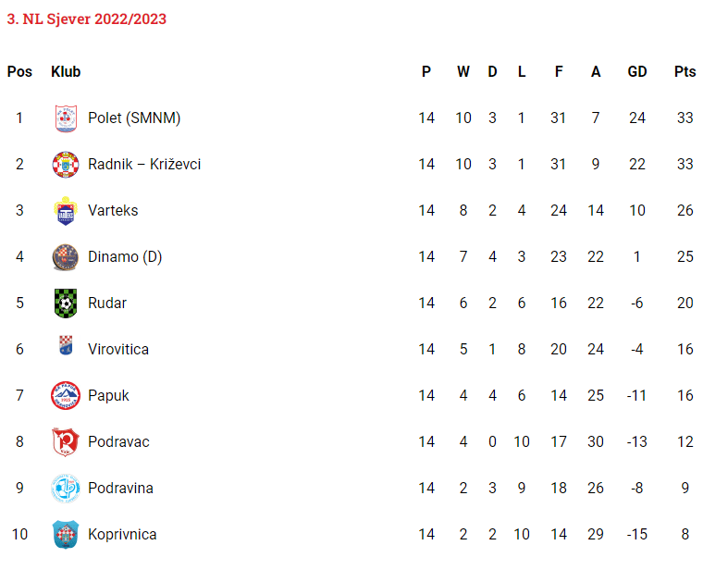Select the Koprivnica club name
This screenshot has width=728, height=570.
pos(122,534)
